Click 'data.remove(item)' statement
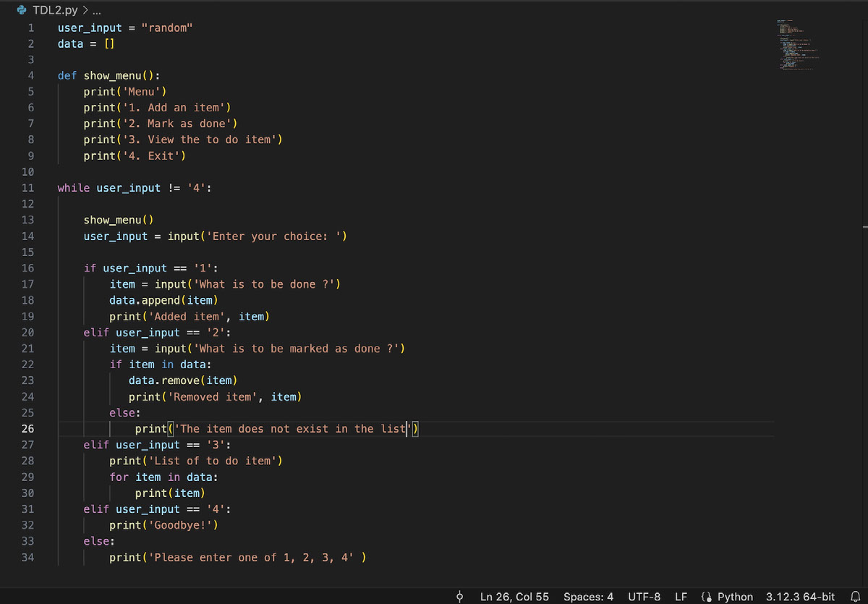868x604 pixels. click(x=183, y=380)
